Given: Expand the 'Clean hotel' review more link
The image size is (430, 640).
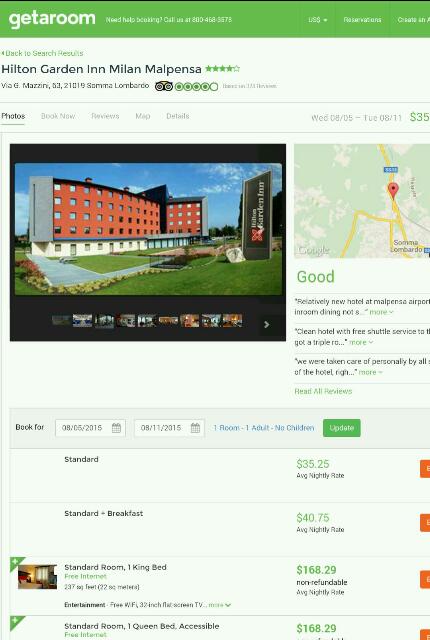Looking at the screenshot, I should point(361,342).
